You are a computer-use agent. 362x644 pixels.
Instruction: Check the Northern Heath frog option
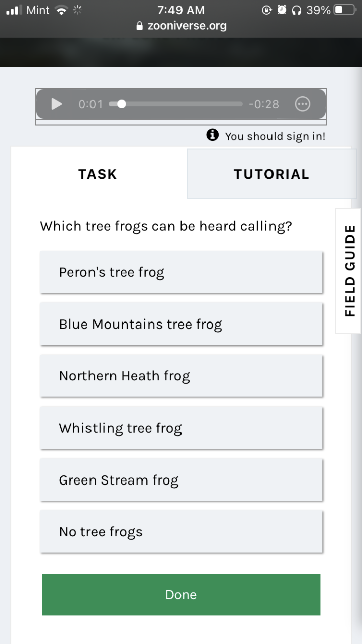coord(181,376)
